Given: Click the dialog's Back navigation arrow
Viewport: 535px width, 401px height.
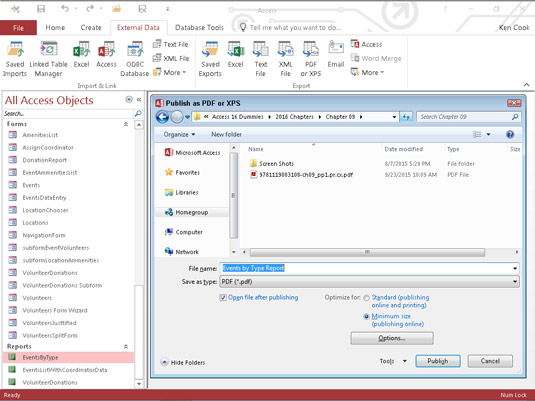Looking at the screenshot, I should tap(162, 117).
